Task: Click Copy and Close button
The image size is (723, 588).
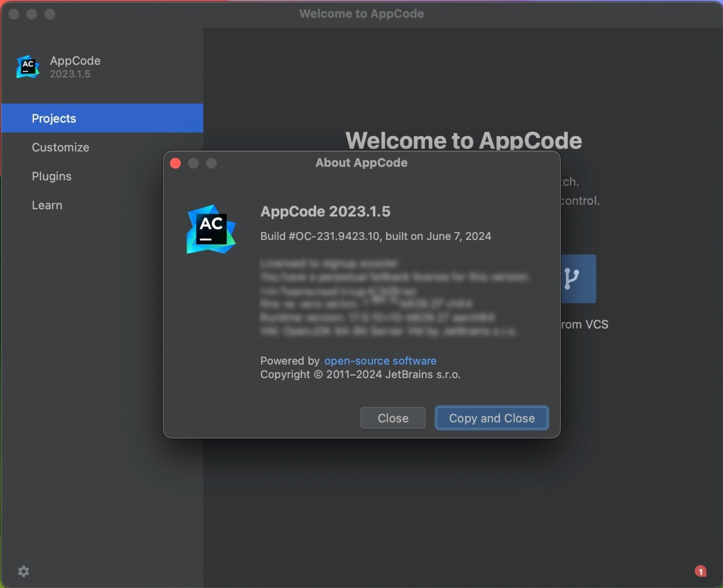Action: 492,418
